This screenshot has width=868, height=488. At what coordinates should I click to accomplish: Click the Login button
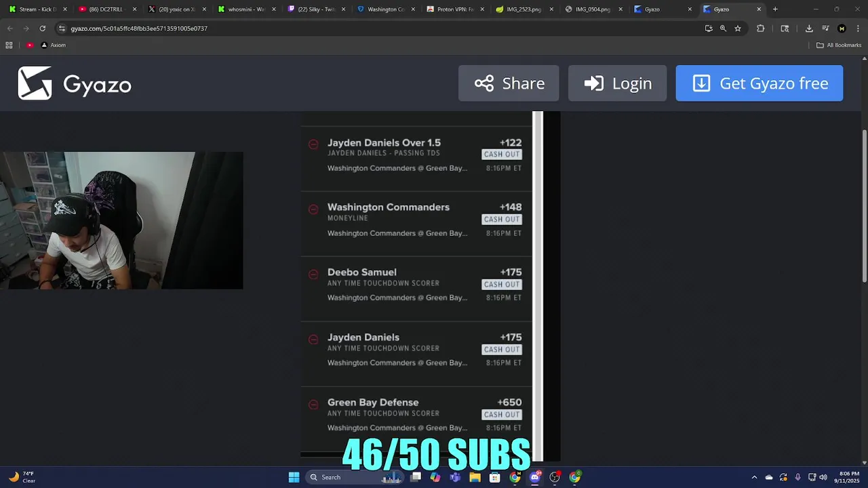[x=617, y=83]
